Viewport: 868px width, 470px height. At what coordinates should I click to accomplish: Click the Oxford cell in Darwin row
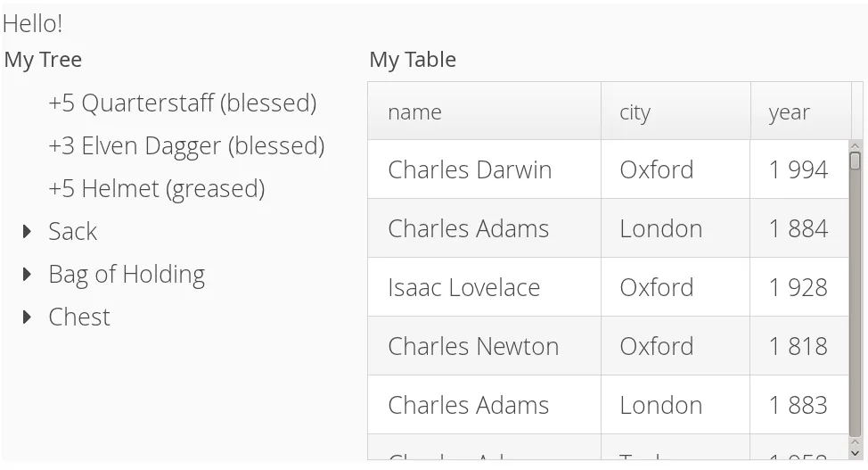coord(656,169)
